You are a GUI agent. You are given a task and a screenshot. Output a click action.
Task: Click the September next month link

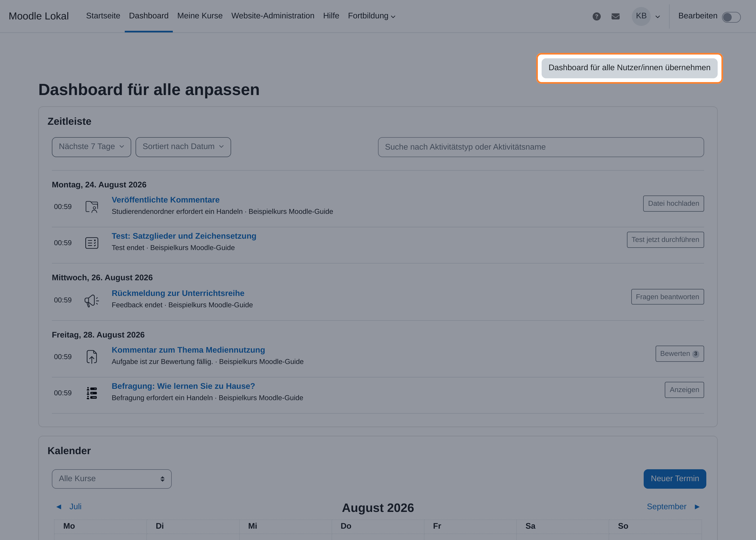point(666,507)
